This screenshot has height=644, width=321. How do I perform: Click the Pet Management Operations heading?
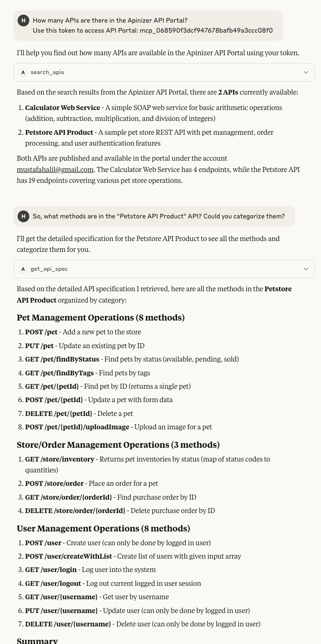100,318
